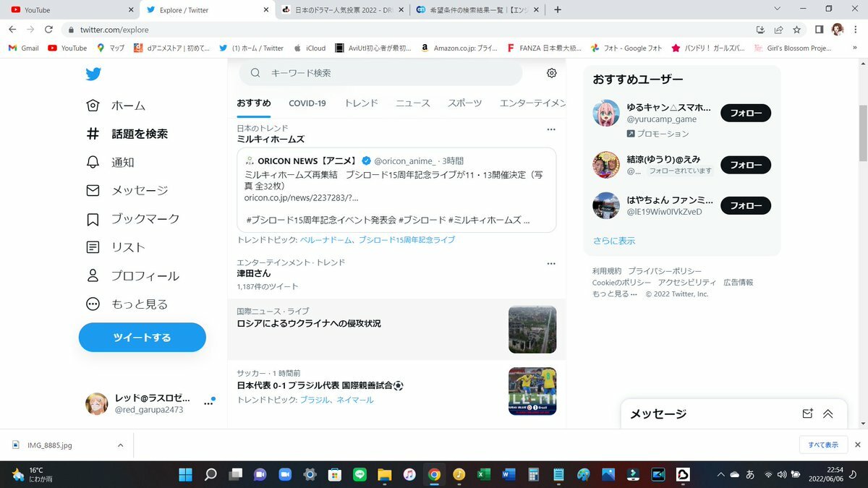Open the Cookieのポリシー link
The height and width of the screenshot is (488, 868).
click(621, 283)
